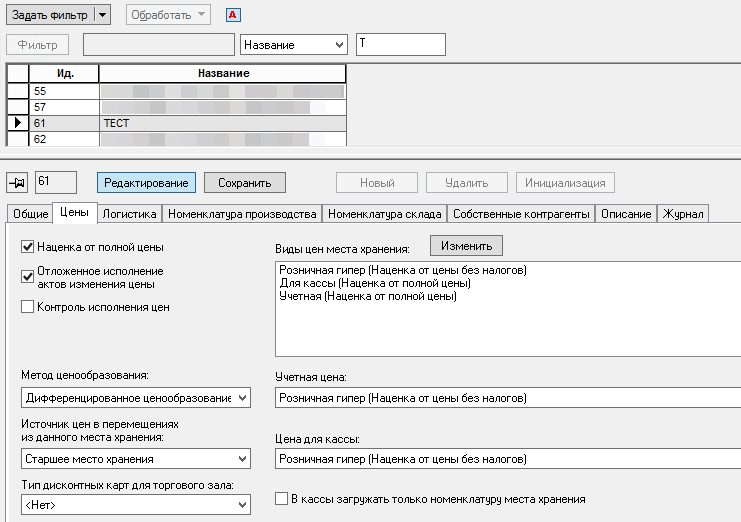The height and width of the screenshot is (522, 741).
Task: Switch to 'Номенклатура склада' tab
Action: (x=385, y=214)
